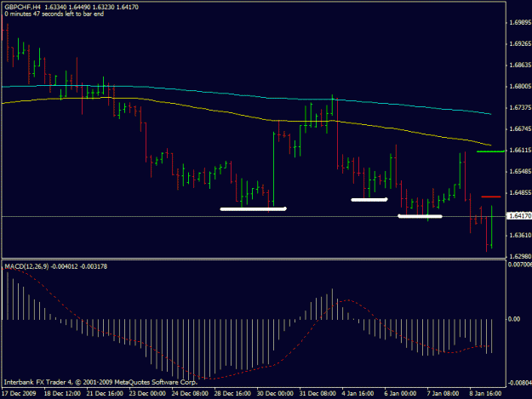532x399 pixels.
Task: Click the 1.62980 price axis label
Action: [520, 256]
